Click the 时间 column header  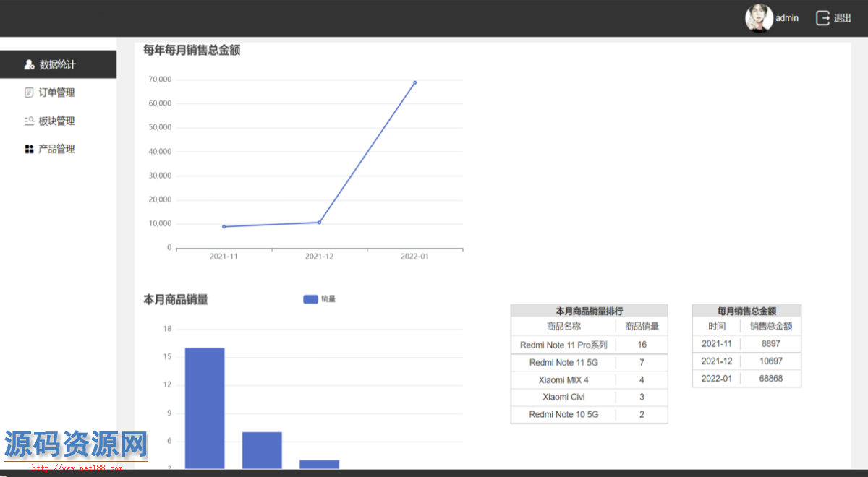[717, 326]
